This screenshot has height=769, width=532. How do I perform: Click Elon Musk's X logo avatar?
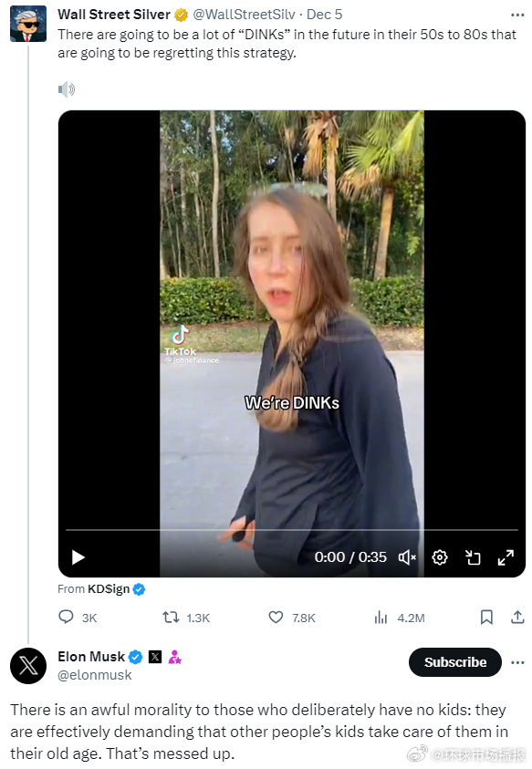[x=28, y=666]
